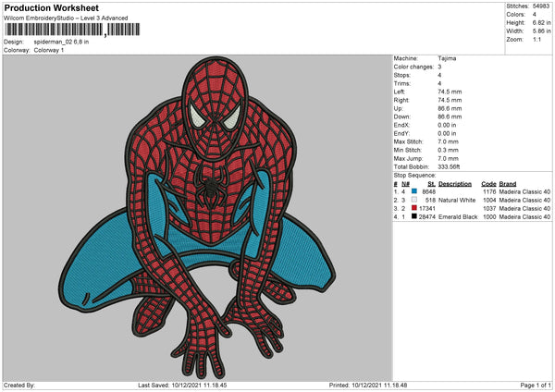Select Height value '6.82 in'
555x392 pixels.
pos(541,22)
